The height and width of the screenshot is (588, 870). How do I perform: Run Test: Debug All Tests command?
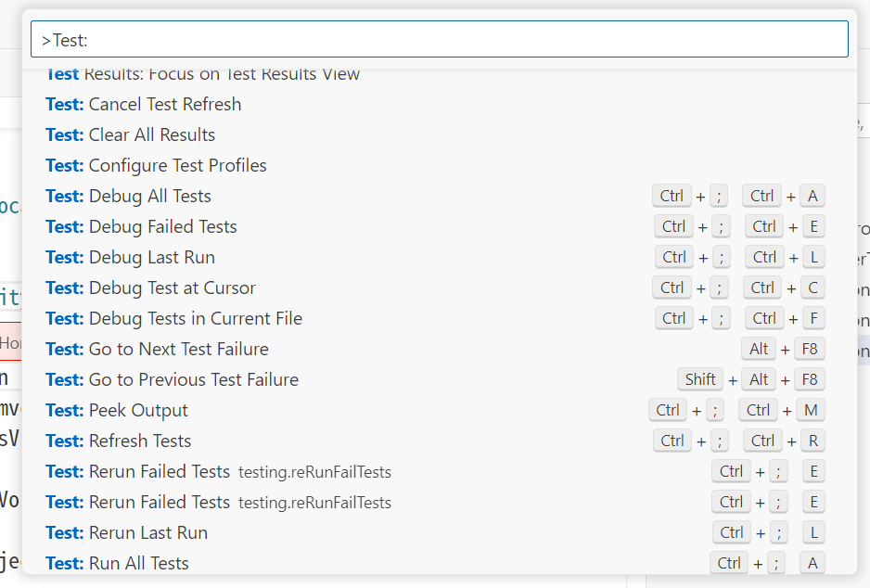click(x=439, y=196)
